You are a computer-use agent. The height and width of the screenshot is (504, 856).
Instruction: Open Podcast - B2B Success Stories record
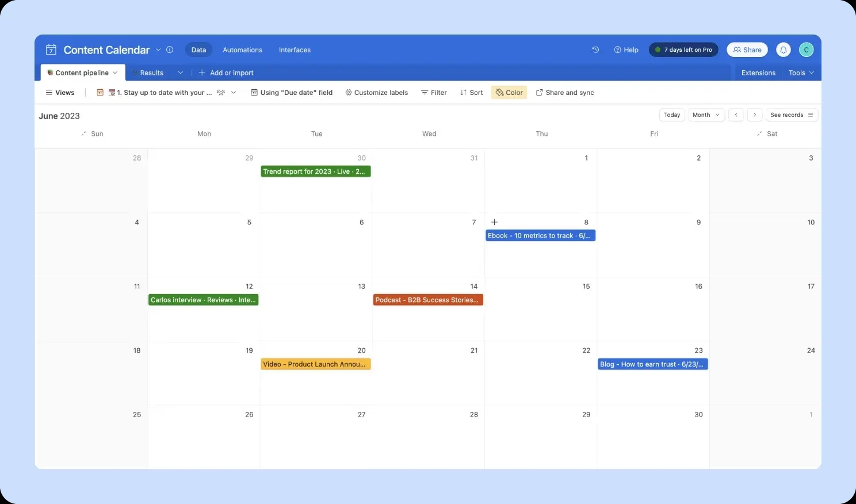point(428,300)
